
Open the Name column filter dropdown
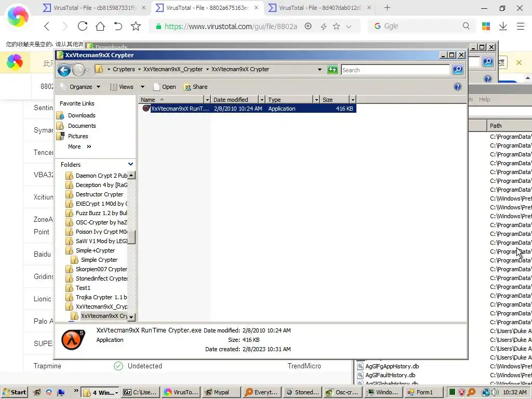(207, 100)
